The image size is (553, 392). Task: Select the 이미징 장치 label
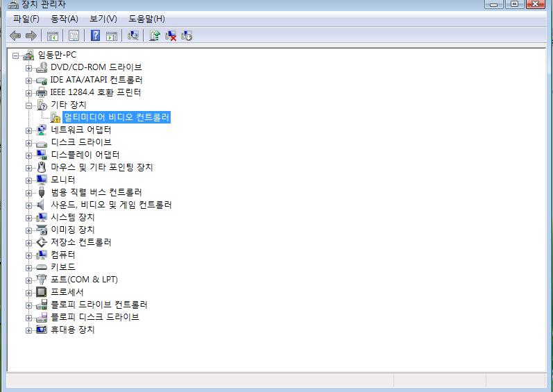click(x=73, y=230)
